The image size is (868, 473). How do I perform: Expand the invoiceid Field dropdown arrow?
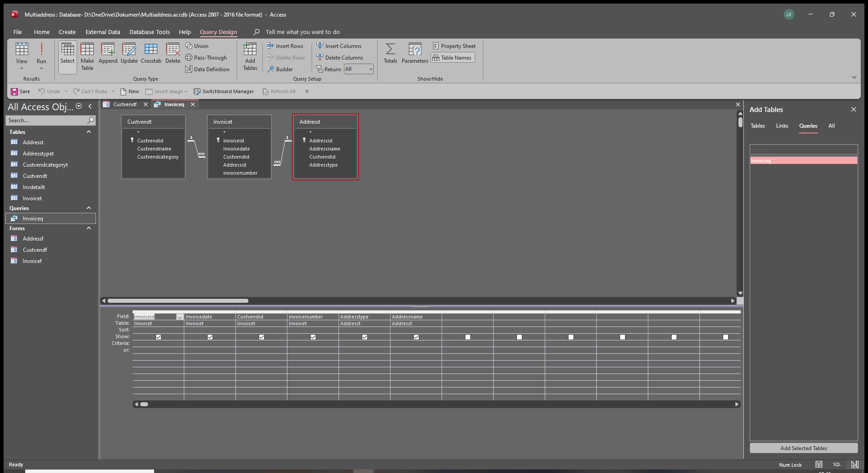click(179, 317)
